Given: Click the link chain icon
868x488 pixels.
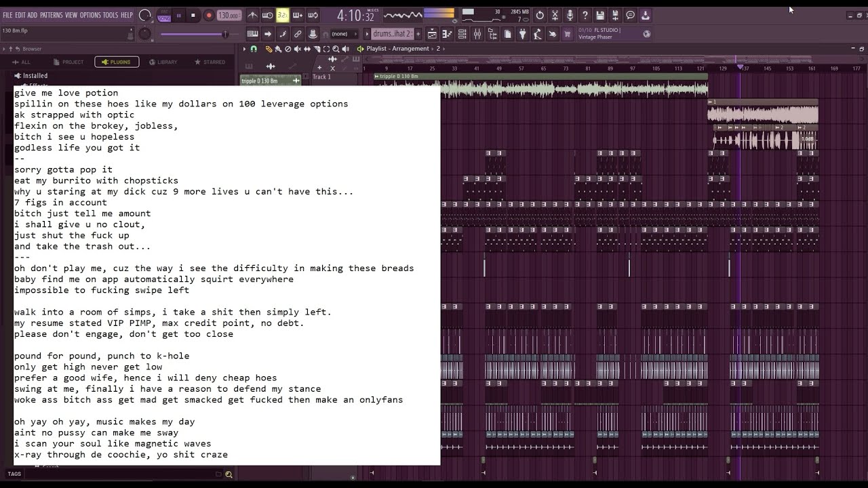Looking at the screenshot, I should [298, 34].
